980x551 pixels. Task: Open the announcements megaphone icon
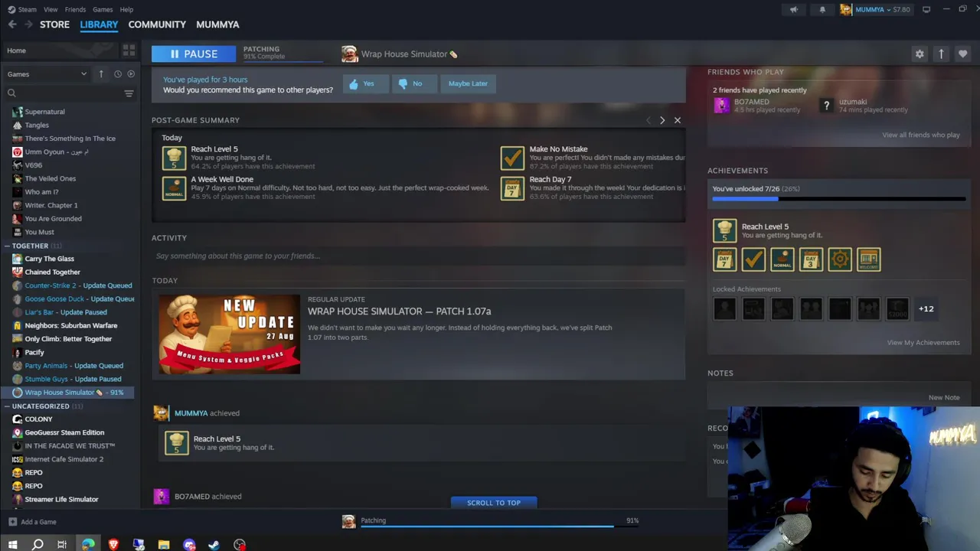794,9
